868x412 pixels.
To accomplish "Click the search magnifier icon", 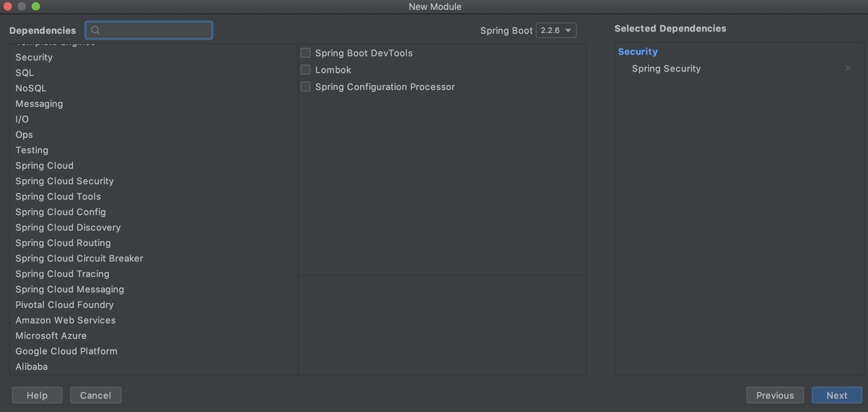I will pyautogui.click(x=95, y=30).
